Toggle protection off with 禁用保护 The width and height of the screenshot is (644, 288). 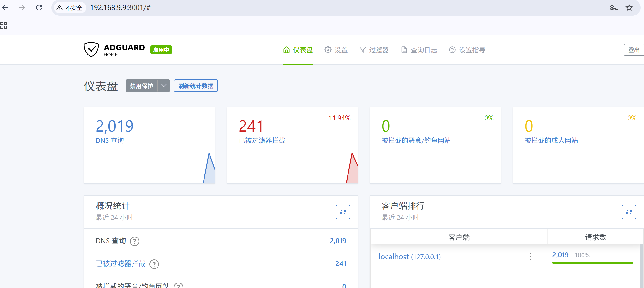141,86
